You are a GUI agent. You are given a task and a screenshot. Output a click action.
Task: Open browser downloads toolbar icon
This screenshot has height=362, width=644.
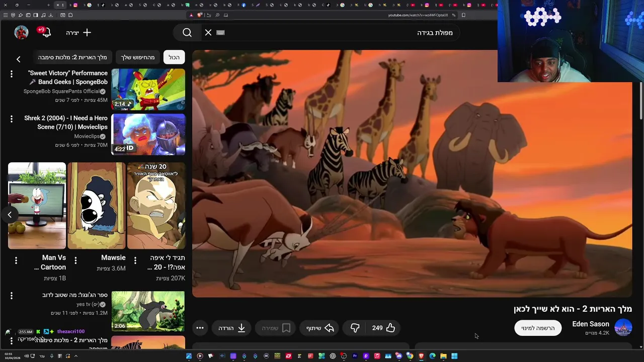[51, 15]
